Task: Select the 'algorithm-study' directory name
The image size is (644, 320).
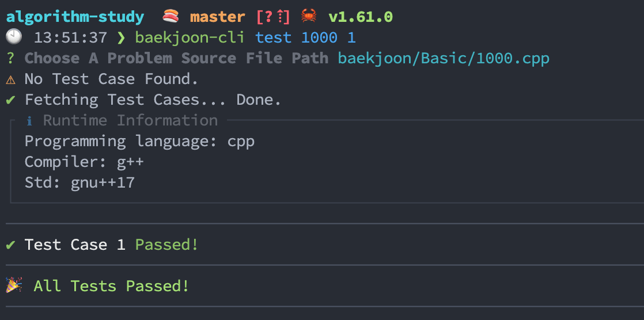Action: [x=75, y=17]
